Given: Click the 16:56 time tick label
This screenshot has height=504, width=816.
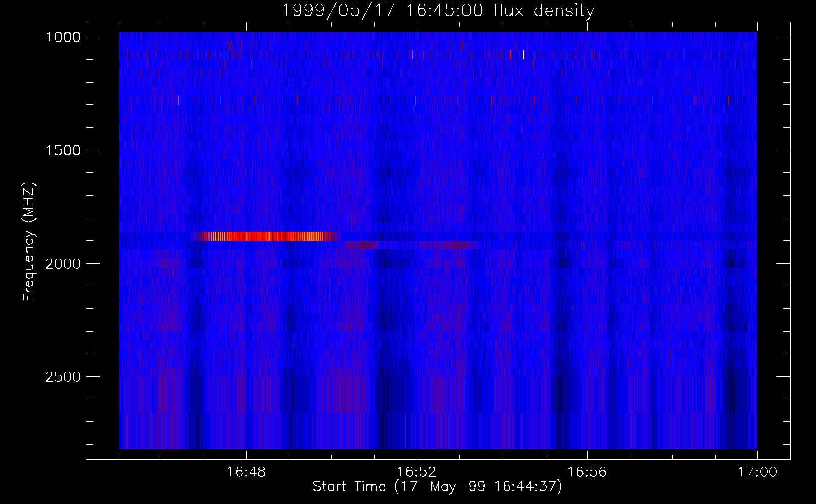Looking at the screenshot, I should tap(588, 472).
